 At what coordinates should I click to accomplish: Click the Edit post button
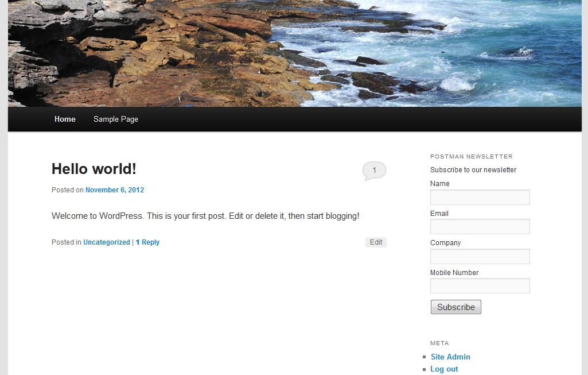[x=376, y=242]
